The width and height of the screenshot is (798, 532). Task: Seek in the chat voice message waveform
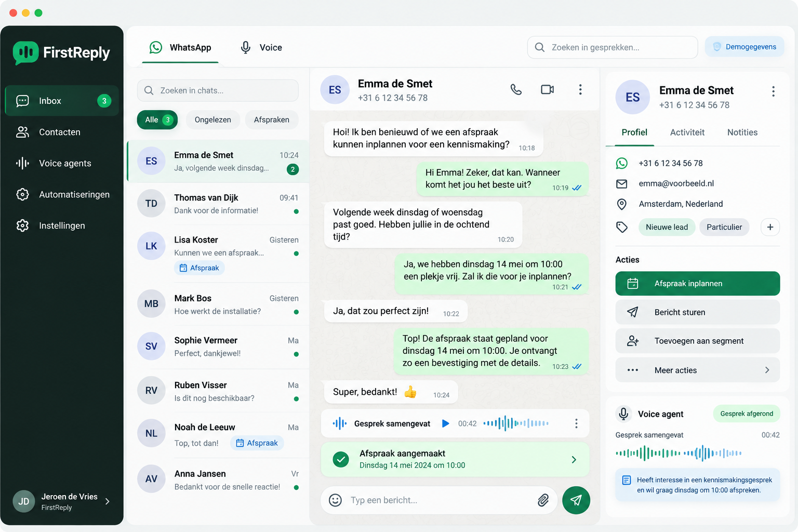pyautogui.click(x=516, y=423)
